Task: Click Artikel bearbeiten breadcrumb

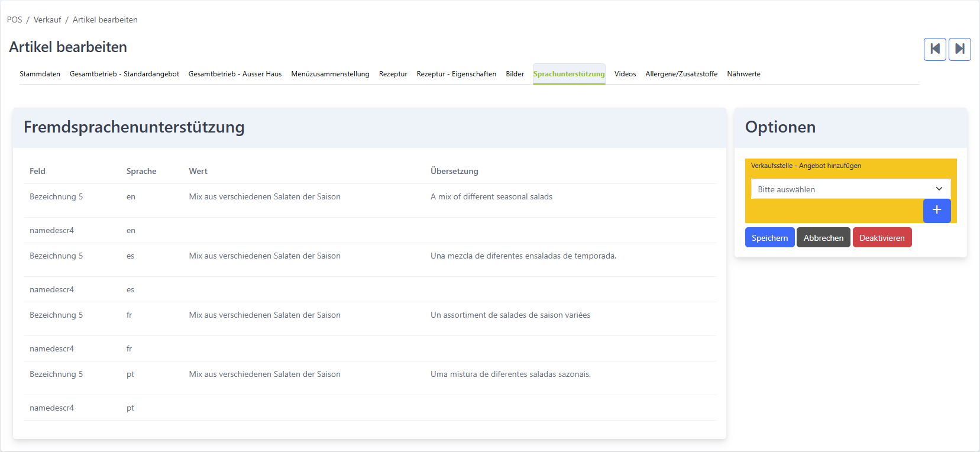Action: pyautogui.click(x=105, y=20)
